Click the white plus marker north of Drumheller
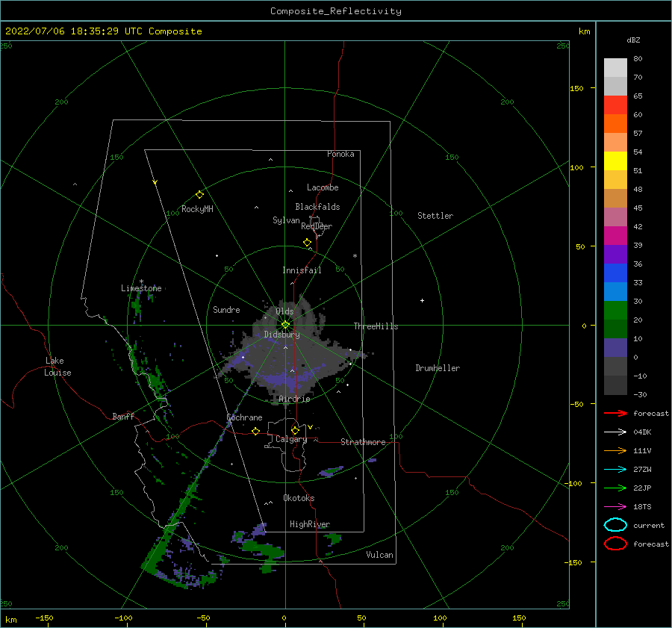This screenshot has width=672, height=628. click(x=422, y=300)
